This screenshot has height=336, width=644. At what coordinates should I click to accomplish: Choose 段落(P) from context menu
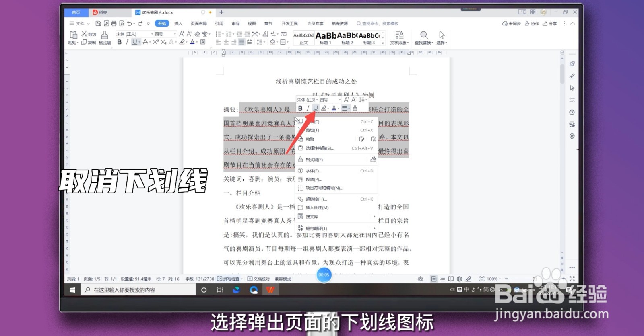pos(336,179)
